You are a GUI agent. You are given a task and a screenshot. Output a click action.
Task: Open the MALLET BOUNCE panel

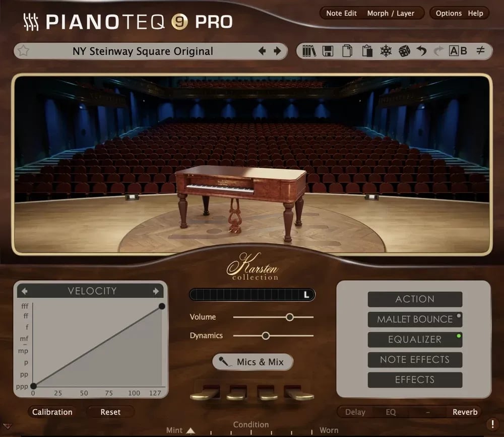[x=415, y=320]
